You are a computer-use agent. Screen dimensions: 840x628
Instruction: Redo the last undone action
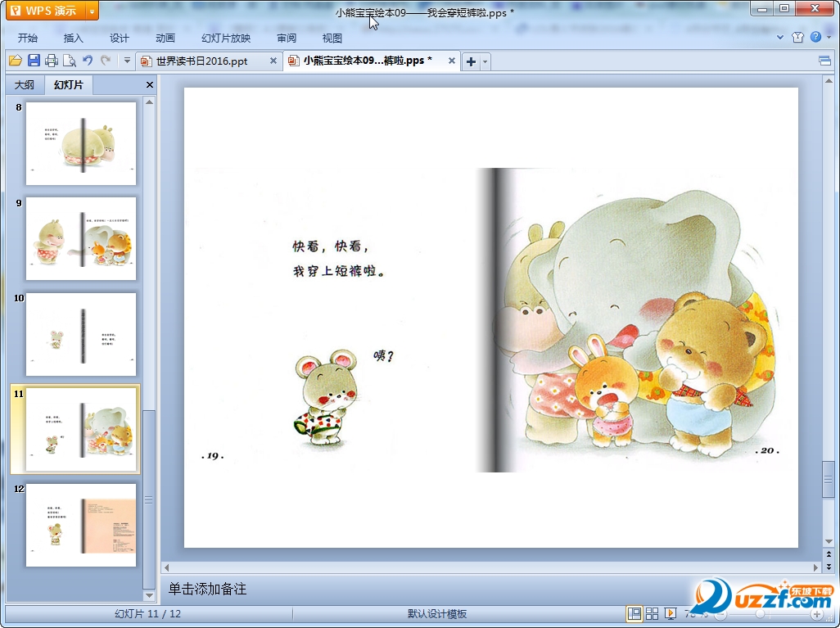[106, 61]
